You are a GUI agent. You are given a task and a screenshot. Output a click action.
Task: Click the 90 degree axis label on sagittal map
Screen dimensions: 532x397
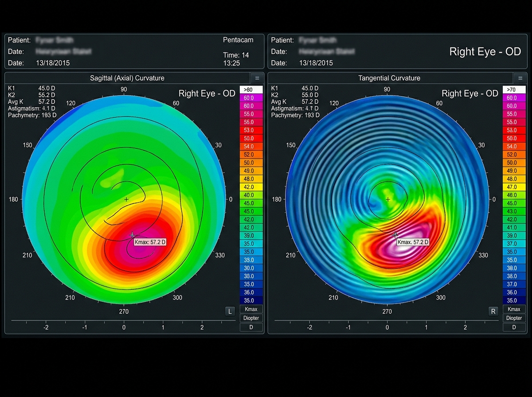click(124, 90)
